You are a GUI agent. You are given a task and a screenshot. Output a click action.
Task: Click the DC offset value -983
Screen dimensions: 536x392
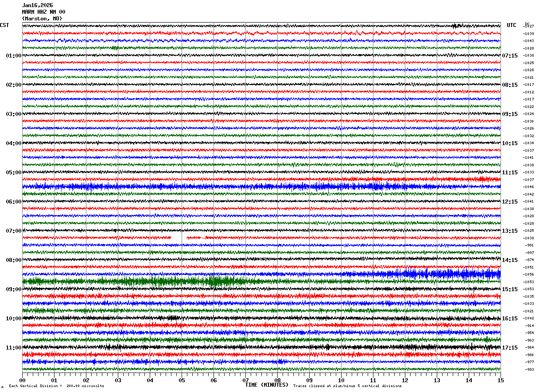(529, 369)
